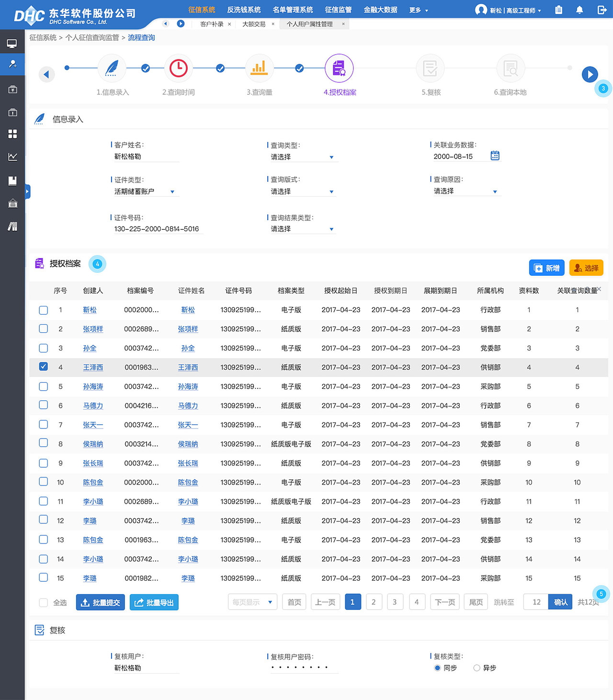Open the 查询类型 dropdown
Image resolution: width=613 pixels, height=700 pixels.
(303, 157)
